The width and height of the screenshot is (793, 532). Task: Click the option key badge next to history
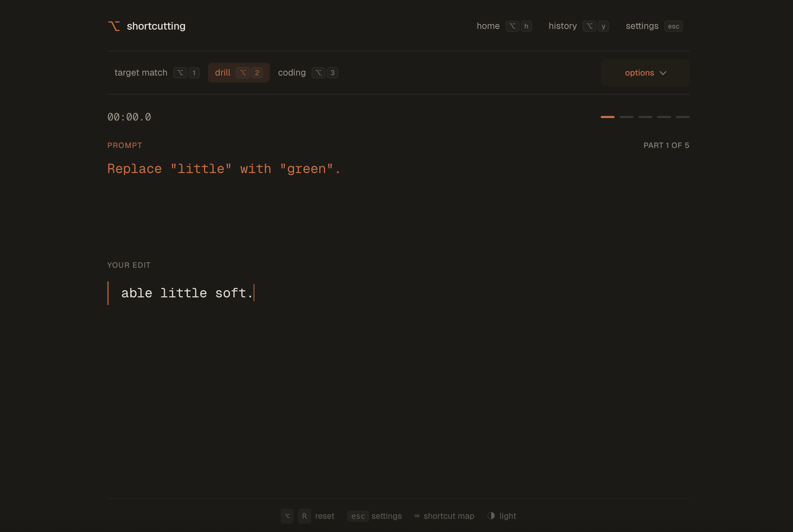[x=590, y=26]
